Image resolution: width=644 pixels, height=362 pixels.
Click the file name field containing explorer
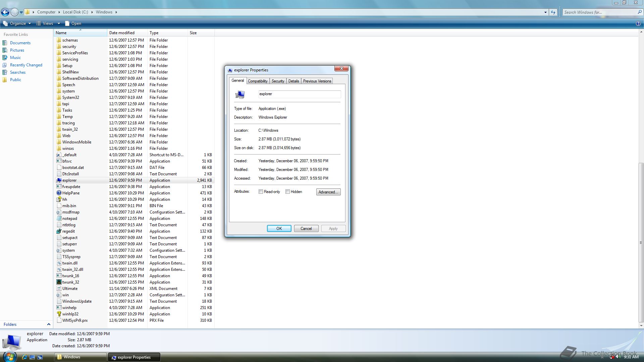[x=300, y=94]
